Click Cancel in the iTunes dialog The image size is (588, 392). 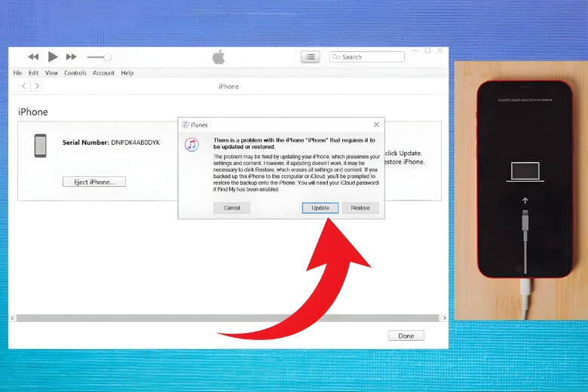[231, 208]
